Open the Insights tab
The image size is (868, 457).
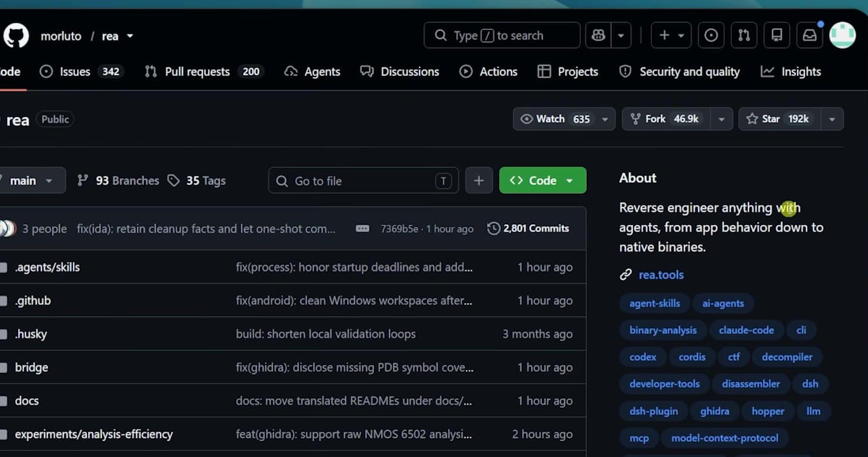coord(790,72)
